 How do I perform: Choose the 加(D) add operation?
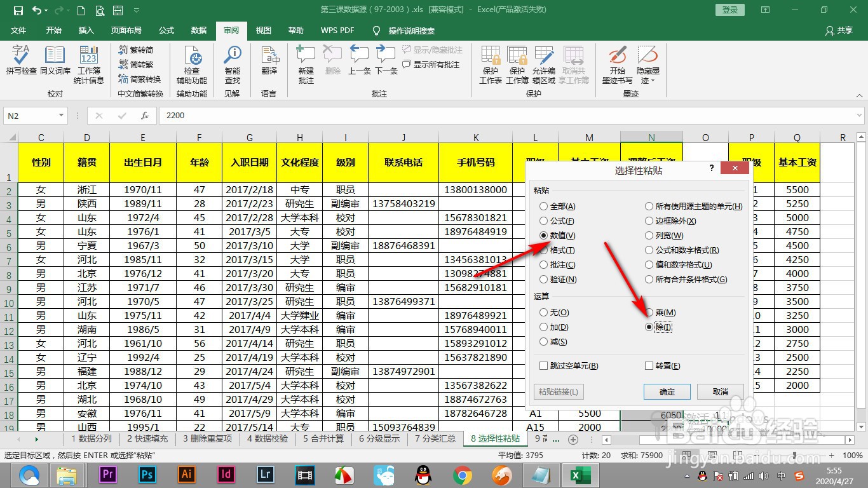pos(553,327)
